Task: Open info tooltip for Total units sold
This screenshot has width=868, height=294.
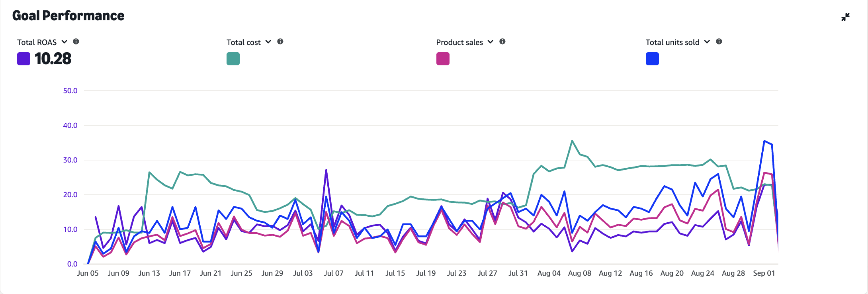Action: 719,41
